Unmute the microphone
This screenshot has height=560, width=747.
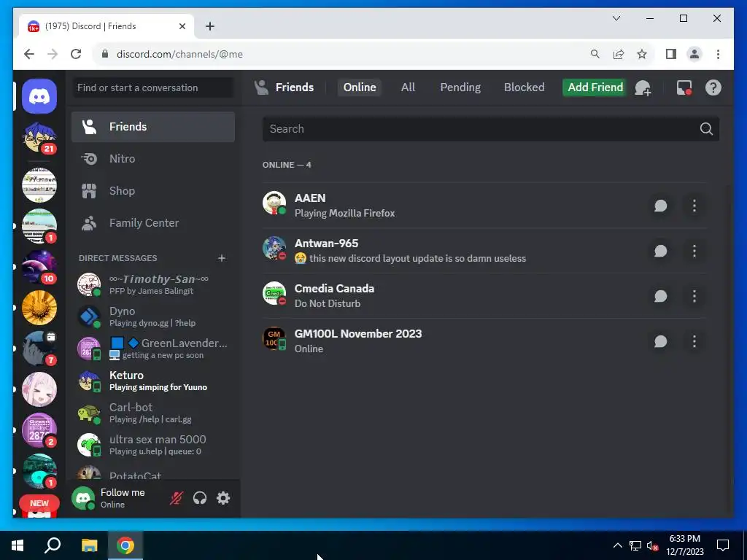pos(177,498)
